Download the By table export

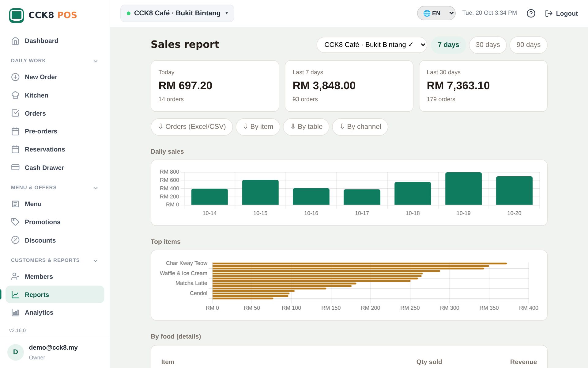tap(306, 127)
